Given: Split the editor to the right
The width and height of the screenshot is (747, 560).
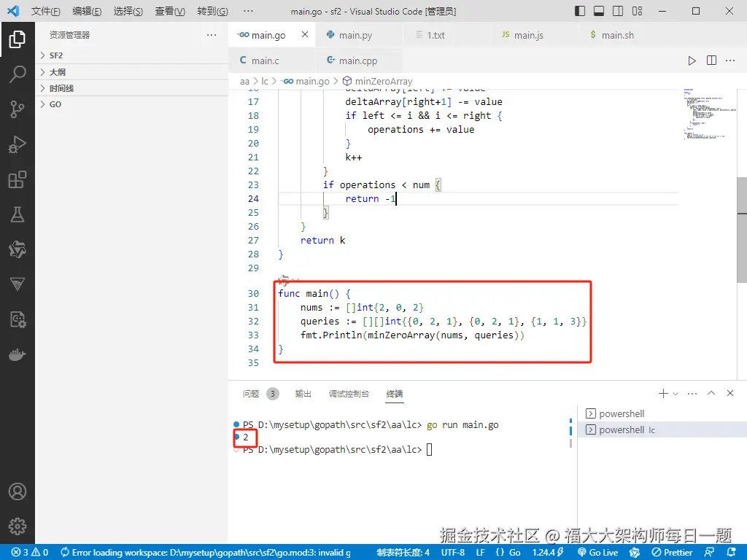Looking at the screenshot, I should tap(711, 61).
